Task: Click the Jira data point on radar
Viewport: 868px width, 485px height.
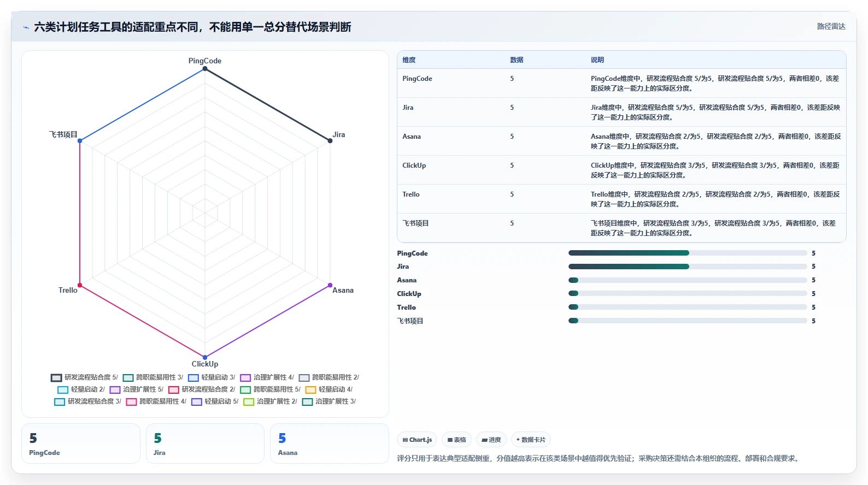Action: (x=330, y=141)
